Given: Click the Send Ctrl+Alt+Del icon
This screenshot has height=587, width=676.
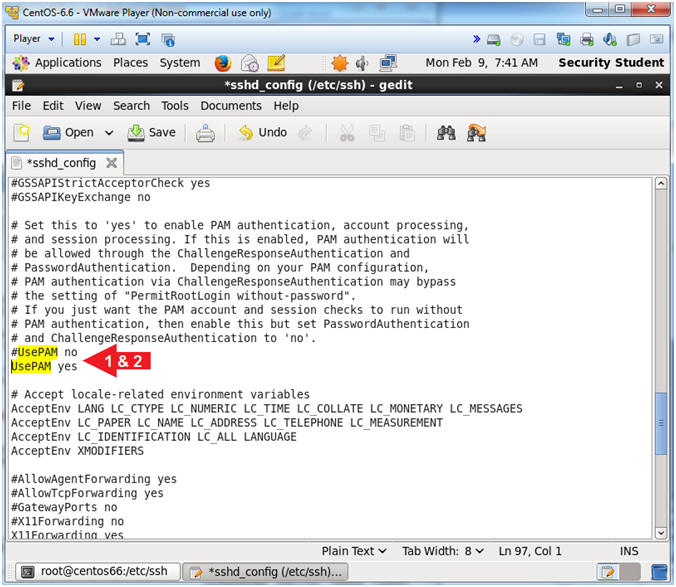Looking at the screenshot, I should tap(118, 39).
